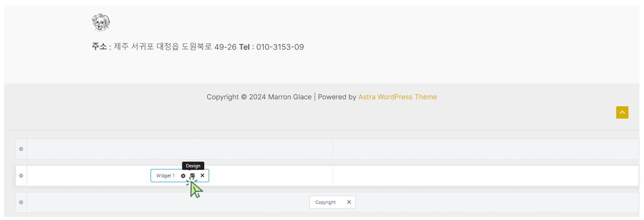Click the Copyright © 2024 Marron Glace text
Screen dimensions: 644x220
259,97
